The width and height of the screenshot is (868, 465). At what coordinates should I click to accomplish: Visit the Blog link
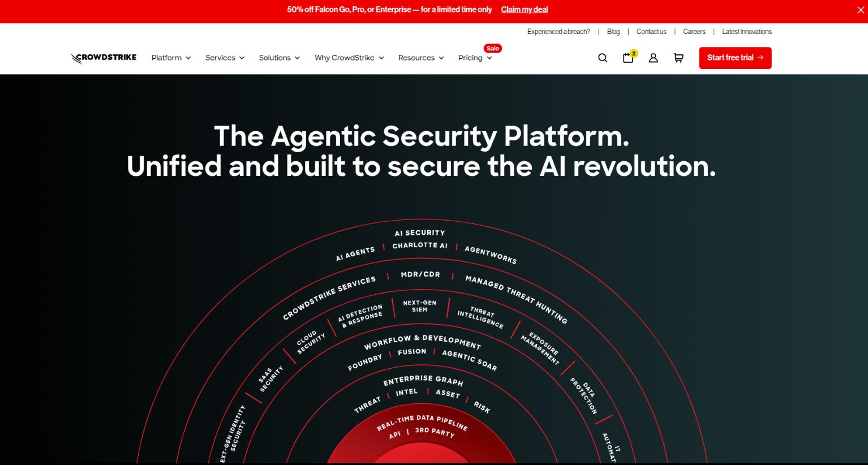point(613,32)
